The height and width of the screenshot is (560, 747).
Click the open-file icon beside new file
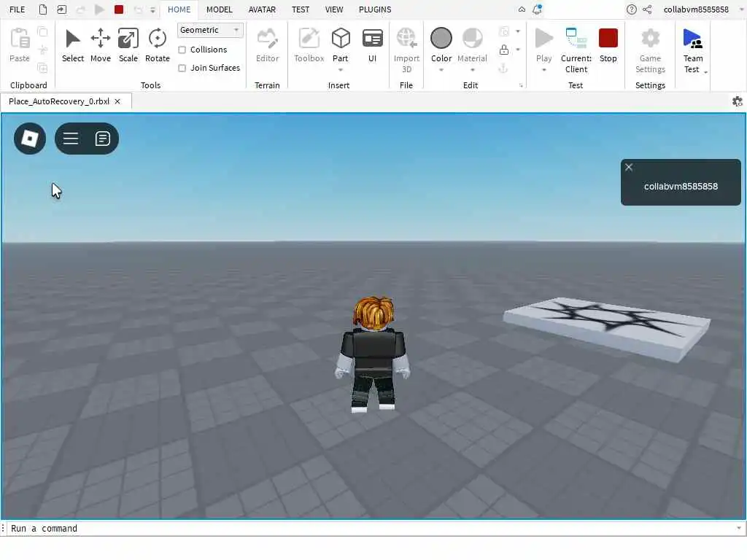(61, 9)
